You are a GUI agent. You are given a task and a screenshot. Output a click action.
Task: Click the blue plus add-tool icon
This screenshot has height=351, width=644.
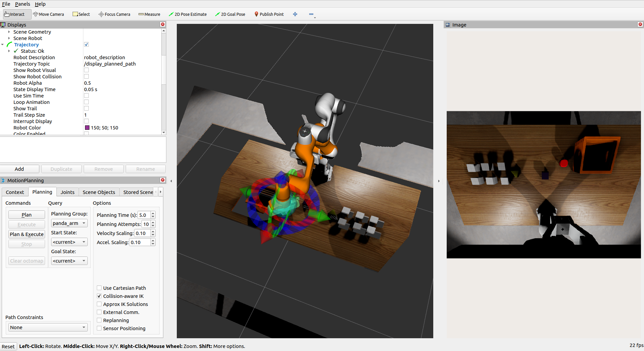[295, 14]
